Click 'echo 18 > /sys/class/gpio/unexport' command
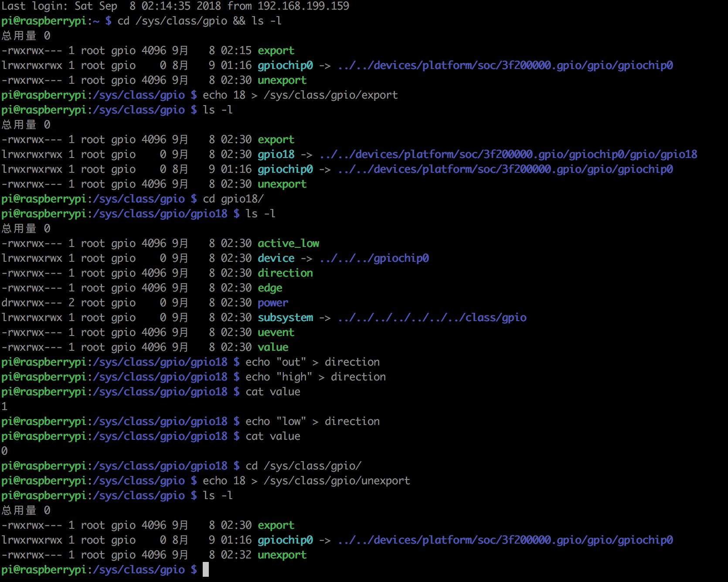This screenshot has width=728, height=582. point(306,481)
